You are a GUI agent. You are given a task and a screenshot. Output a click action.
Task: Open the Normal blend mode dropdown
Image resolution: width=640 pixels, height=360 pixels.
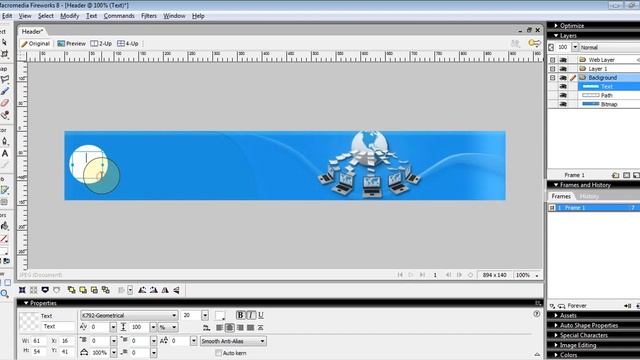[x=610, y=47]
